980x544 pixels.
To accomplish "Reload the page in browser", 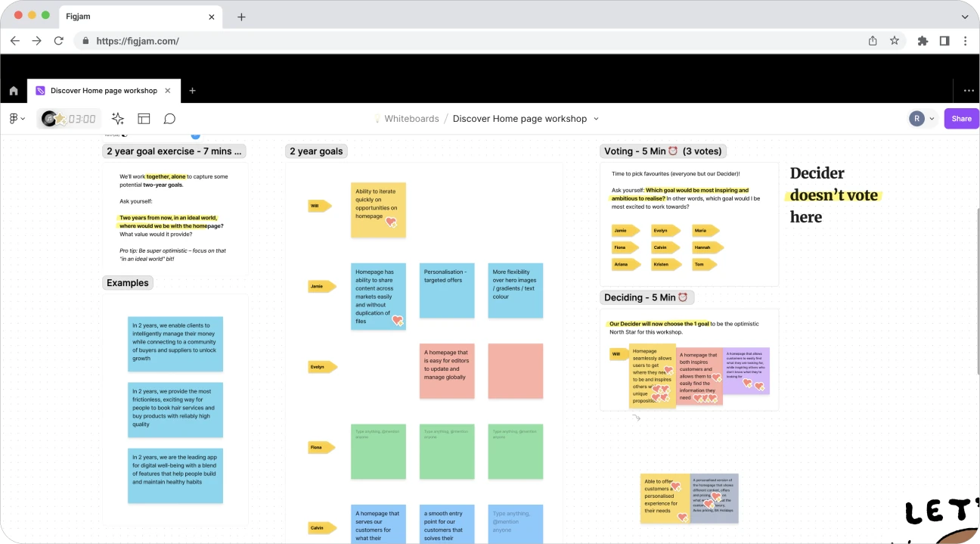I will 59,41.
